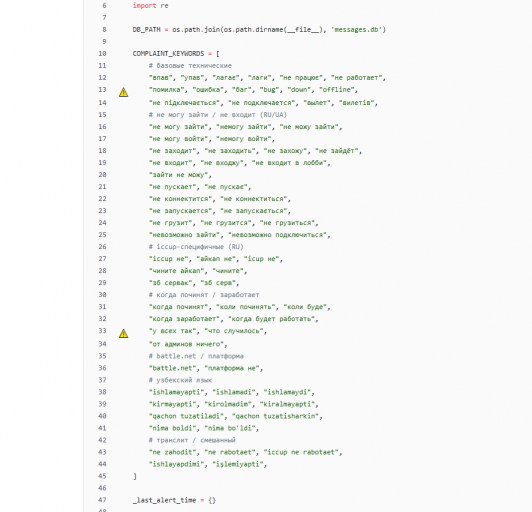Click the closing bracket on line 45

135,476
